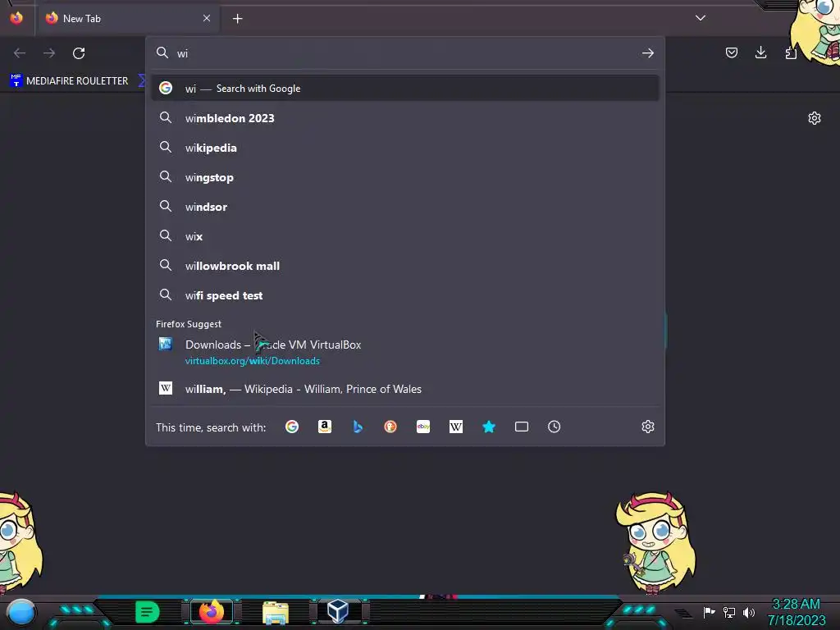
Task: Choose the 'wimbledon 2023' suggestion
Action: point(405,118)
